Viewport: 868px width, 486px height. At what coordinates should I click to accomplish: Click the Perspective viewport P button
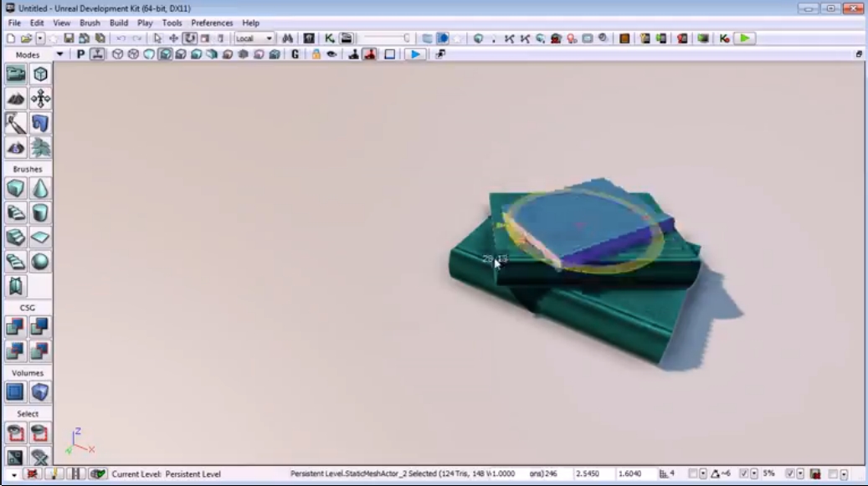tap(81, 54)
